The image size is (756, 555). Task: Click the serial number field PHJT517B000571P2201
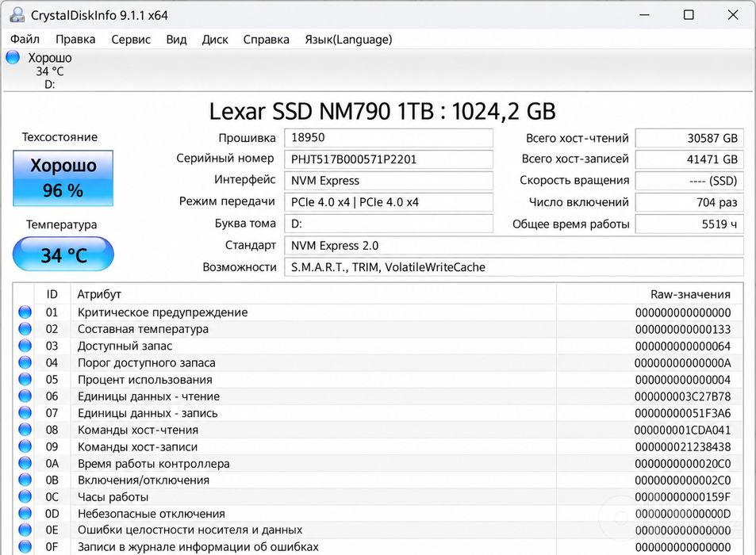[x=389, y=159]
